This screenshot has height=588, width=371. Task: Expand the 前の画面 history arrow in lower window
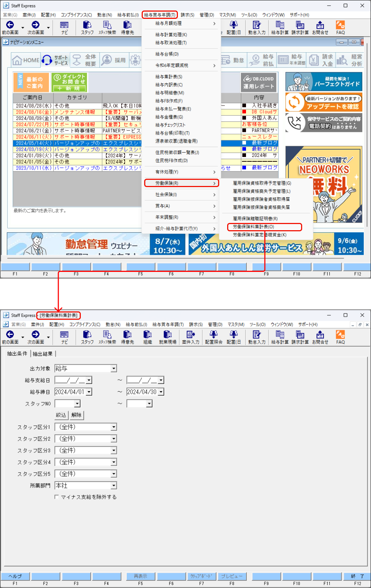point(23,338)
